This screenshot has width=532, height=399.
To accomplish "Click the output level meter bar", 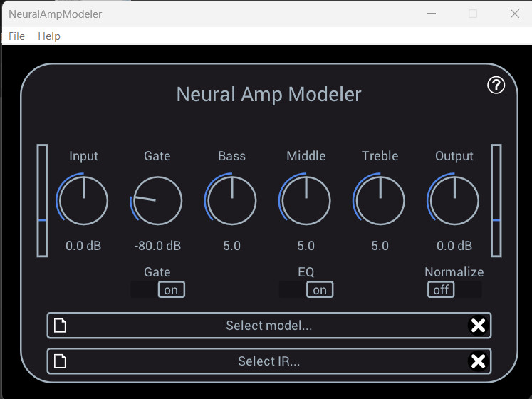I will point(496,200).
